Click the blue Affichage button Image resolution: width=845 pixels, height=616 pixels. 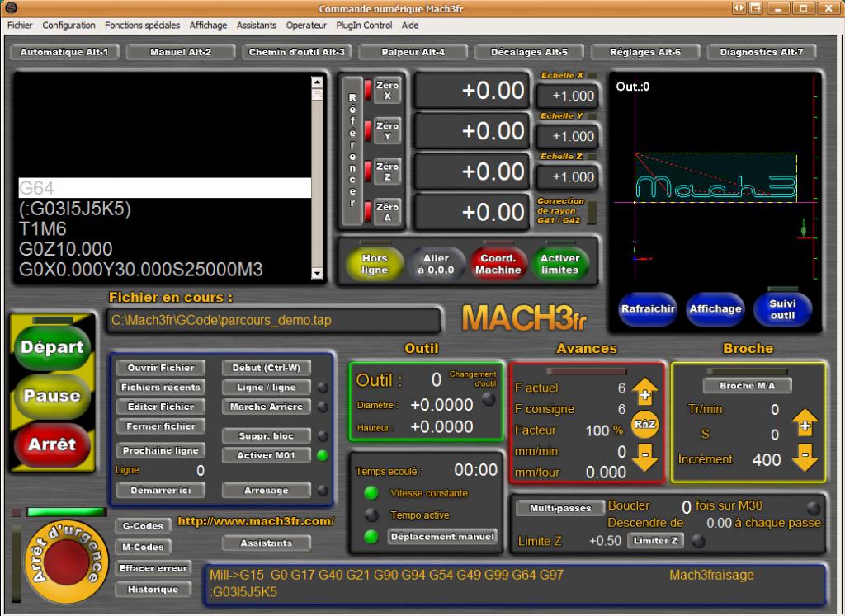click(715, 309)
